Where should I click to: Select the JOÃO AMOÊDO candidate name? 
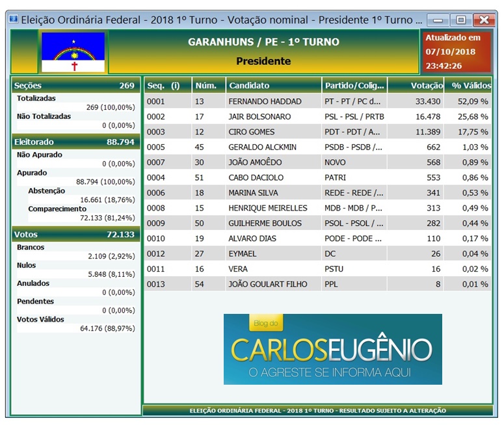(x=255, y=162)
